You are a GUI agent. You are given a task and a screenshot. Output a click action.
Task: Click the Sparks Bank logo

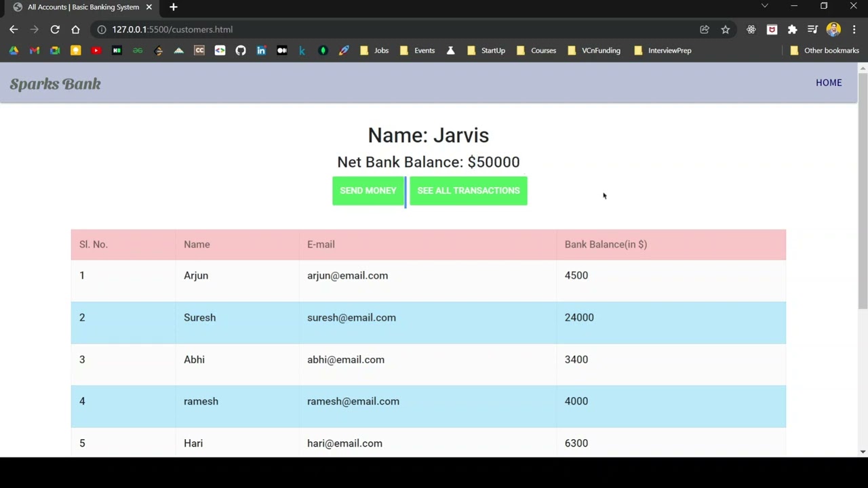coord(55,84)
